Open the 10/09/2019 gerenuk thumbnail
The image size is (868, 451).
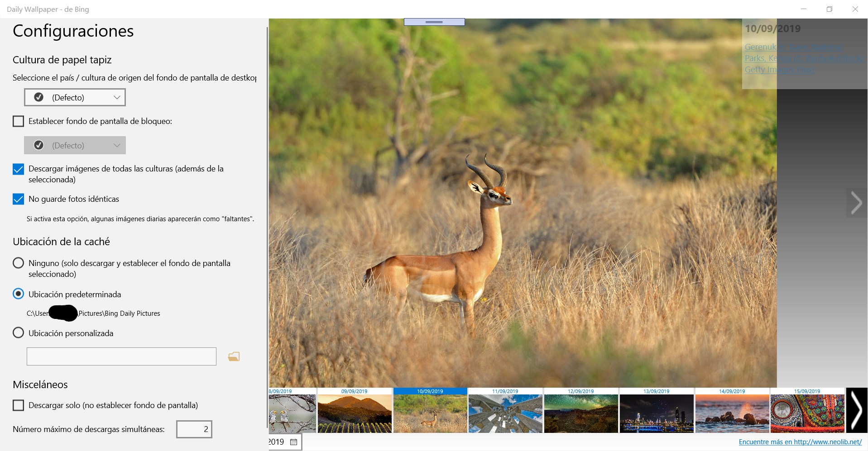430,410
